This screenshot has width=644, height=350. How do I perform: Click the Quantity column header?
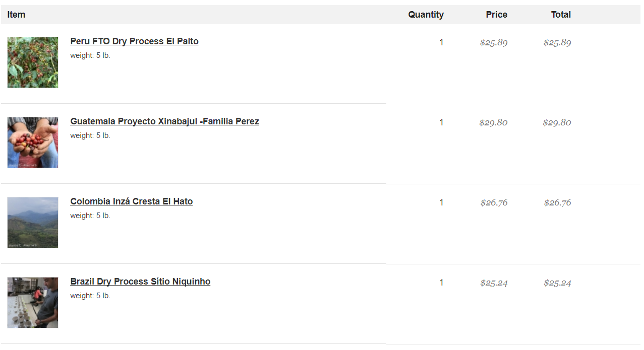[x=426, y=15]
